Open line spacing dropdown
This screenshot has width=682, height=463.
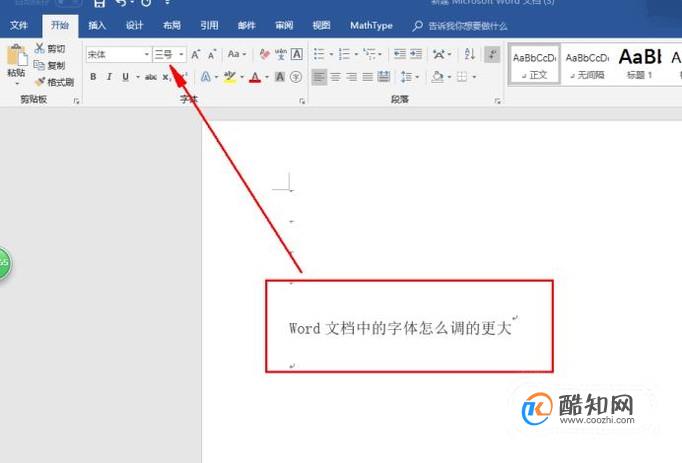pos(409,77)
